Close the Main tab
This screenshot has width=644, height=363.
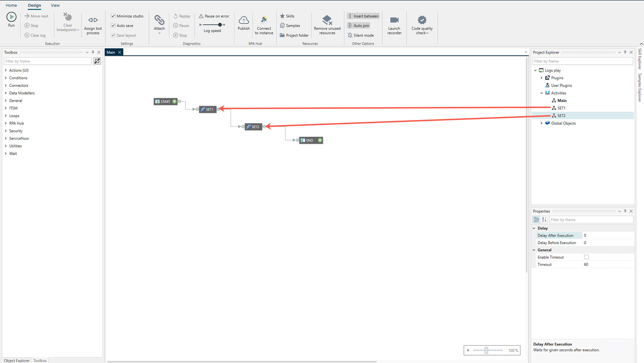tap(119, 52)
